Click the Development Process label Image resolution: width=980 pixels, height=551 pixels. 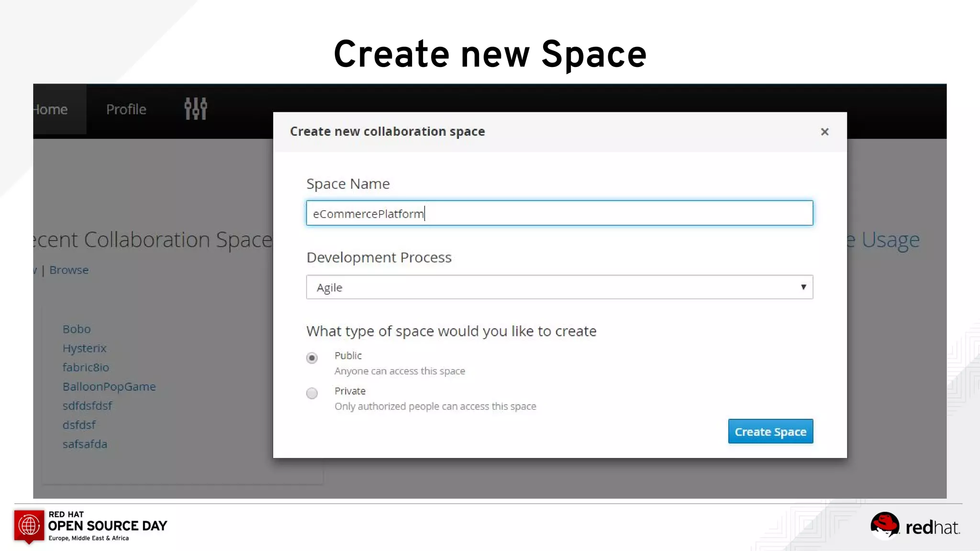tap(379, 257)
